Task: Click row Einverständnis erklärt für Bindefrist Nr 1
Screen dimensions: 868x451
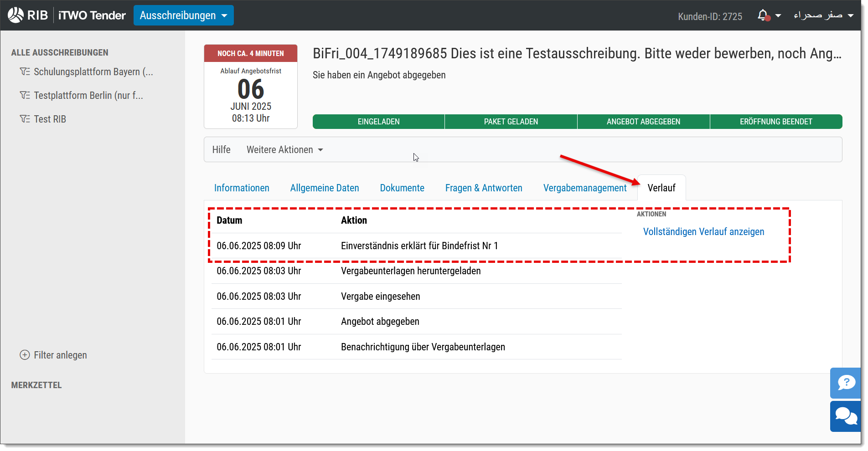Action: tap(416, 246)
